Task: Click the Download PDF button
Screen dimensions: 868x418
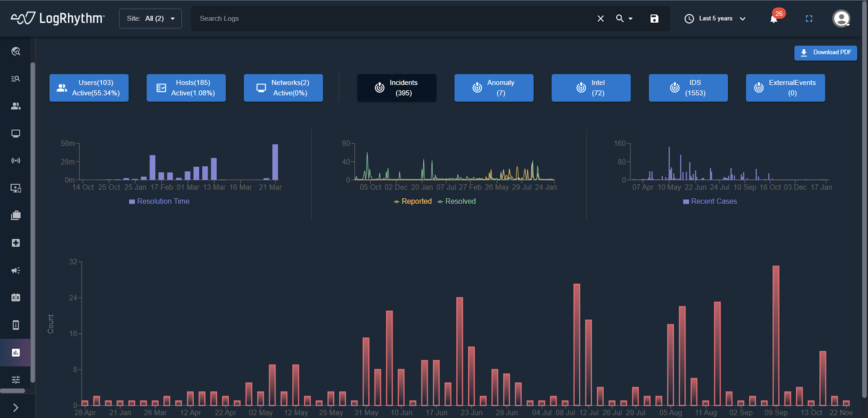Action: click(825, 52)
